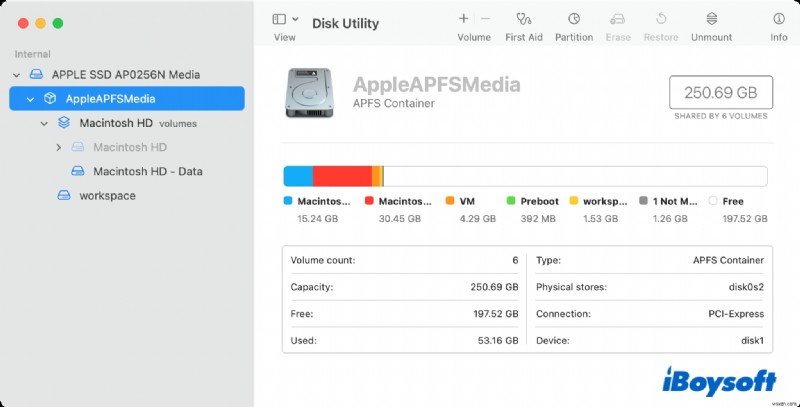Click the green zoom window button
Image resolution: width=800 pixels, height=407 pixels.
[58, 23]
